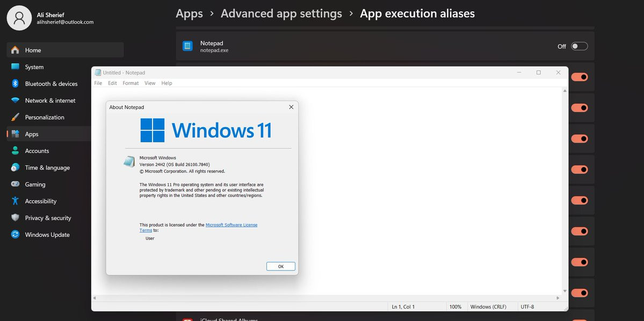Open the View menu in Notepad
Image resolution: width=644 pixels, height=321 pixels.
(150, 83)
